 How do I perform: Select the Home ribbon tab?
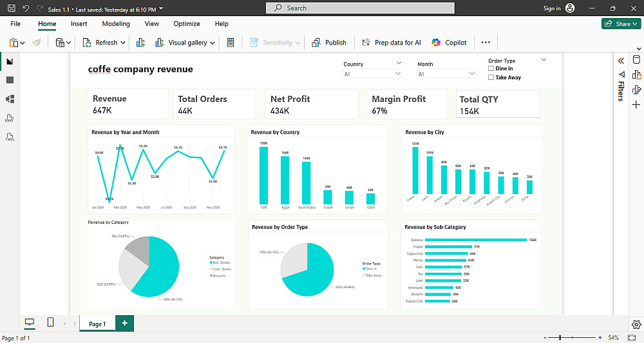(x=47, y=24)
